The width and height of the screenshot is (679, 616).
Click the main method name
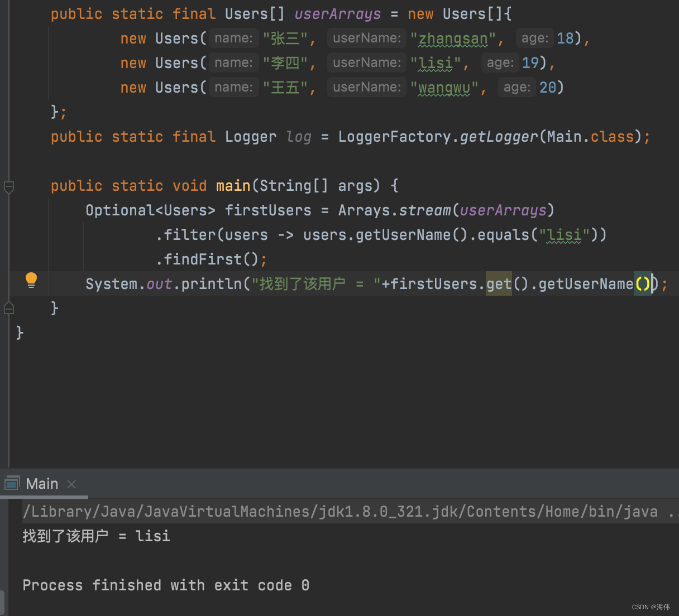tap(233, 186)
